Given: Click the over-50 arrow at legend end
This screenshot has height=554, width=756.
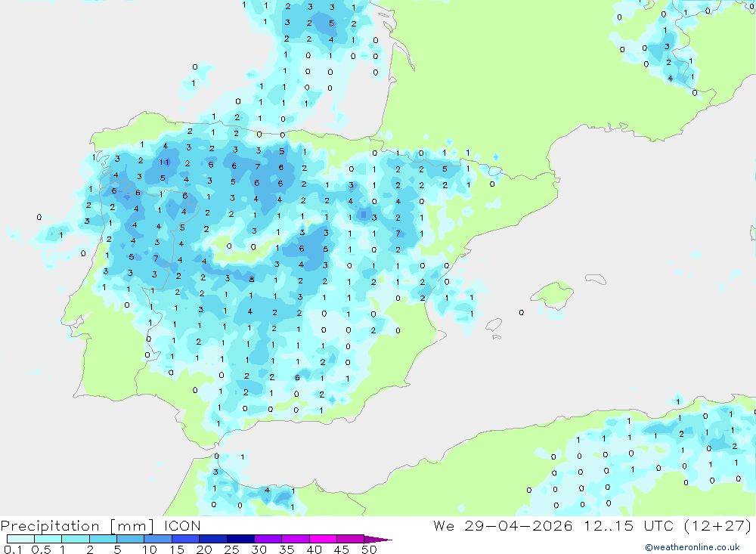Looking at the screenshot, I should [x=378, y=539].
